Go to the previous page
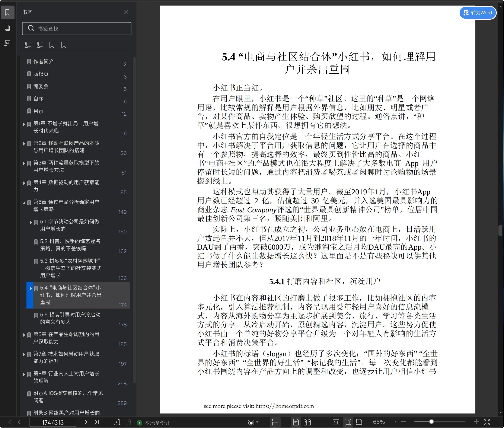The image size is (504, 428). tap(19, 422)
